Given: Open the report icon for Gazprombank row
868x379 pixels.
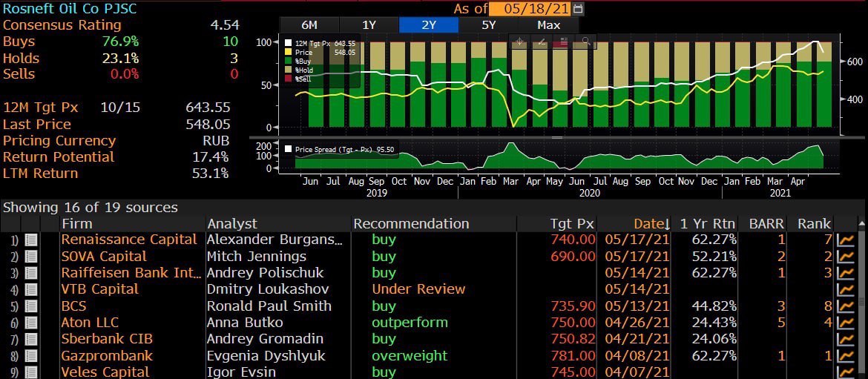Looking at the screenshot, I should click(31, 356).
